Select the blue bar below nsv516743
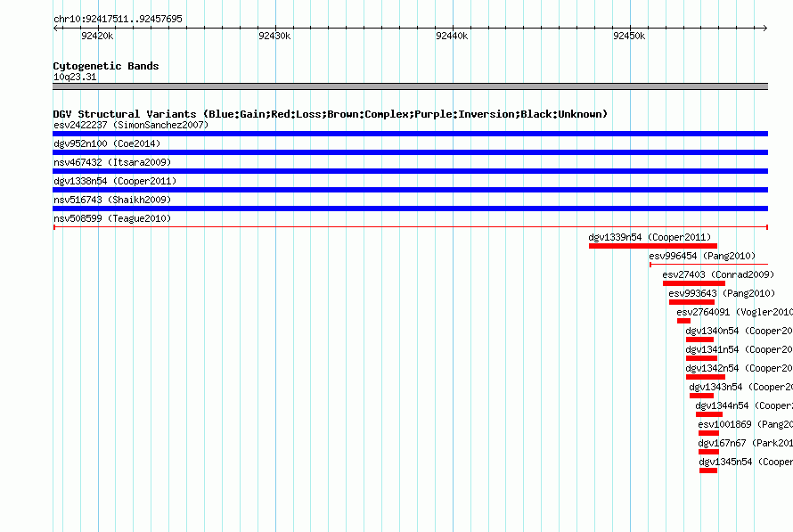The image size is (793, 532). (x=410, y=209)
